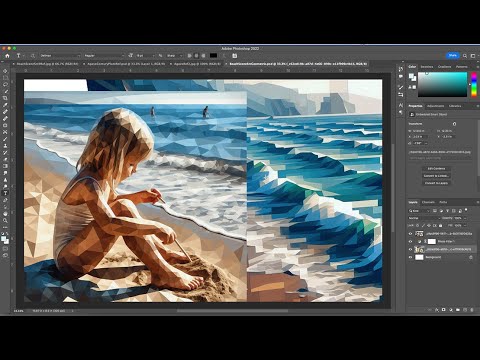Click the blue Share button
This screenshot has height=360, width=480.
(x=453, y=56)
